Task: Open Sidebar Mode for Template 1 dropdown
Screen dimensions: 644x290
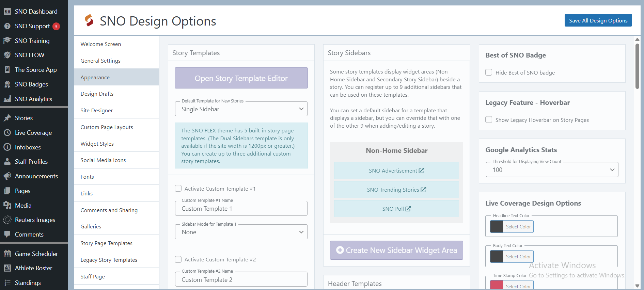Action: click(241, 232)
